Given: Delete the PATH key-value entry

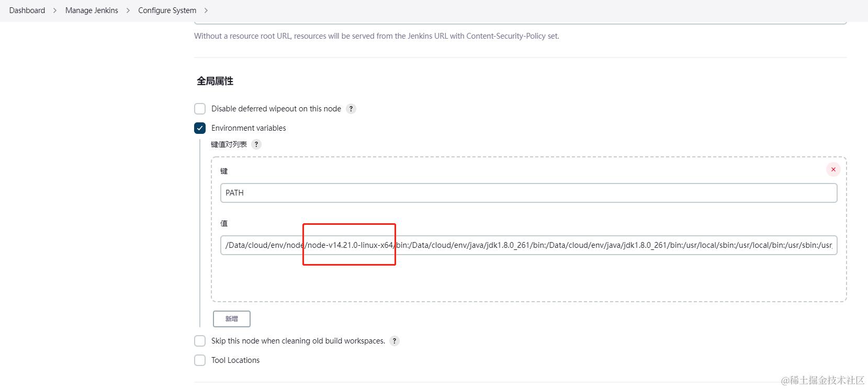Looking at the screenshot, I should [x=833, y=169].
